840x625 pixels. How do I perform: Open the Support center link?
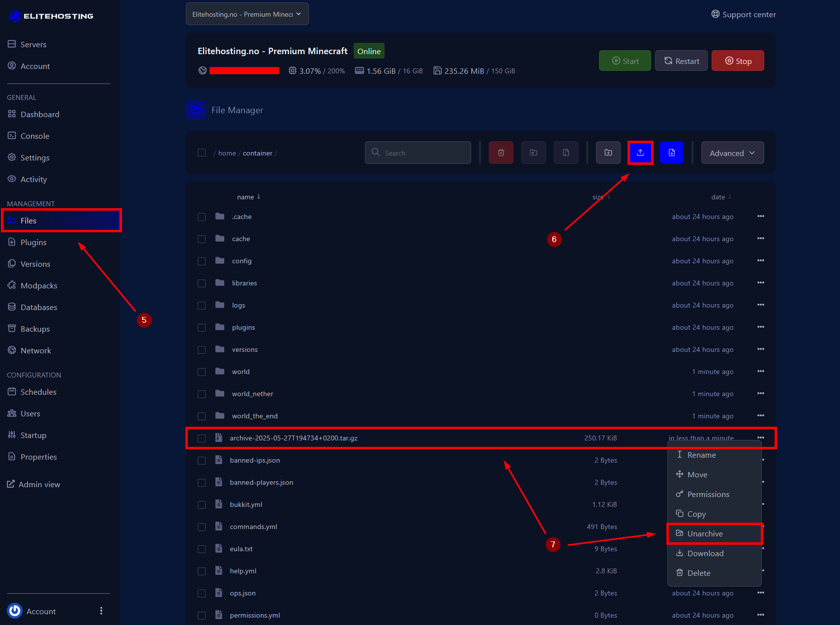[x=744, y=14]
